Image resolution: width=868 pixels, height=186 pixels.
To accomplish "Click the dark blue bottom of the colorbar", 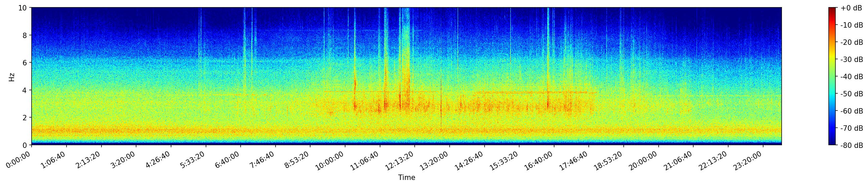I will pyautogui.click(x=832, y=143).
